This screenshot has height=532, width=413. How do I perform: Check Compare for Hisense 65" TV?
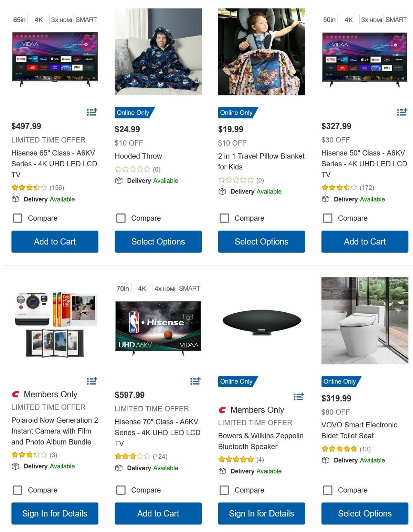[x=18, y=218]
